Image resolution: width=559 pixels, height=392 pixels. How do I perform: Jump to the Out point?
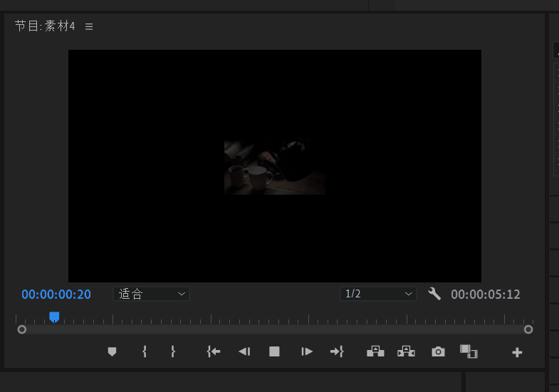point(337,351)
